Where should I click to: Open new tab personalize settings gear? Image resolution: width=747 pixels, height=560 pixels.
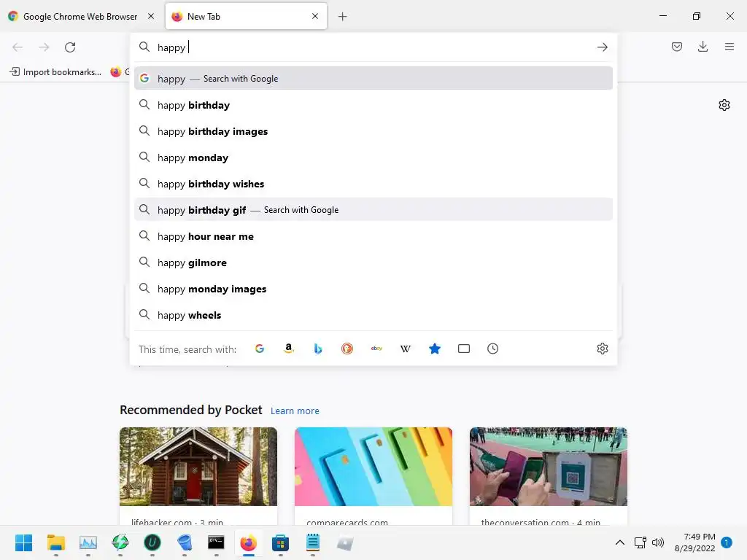724,105
